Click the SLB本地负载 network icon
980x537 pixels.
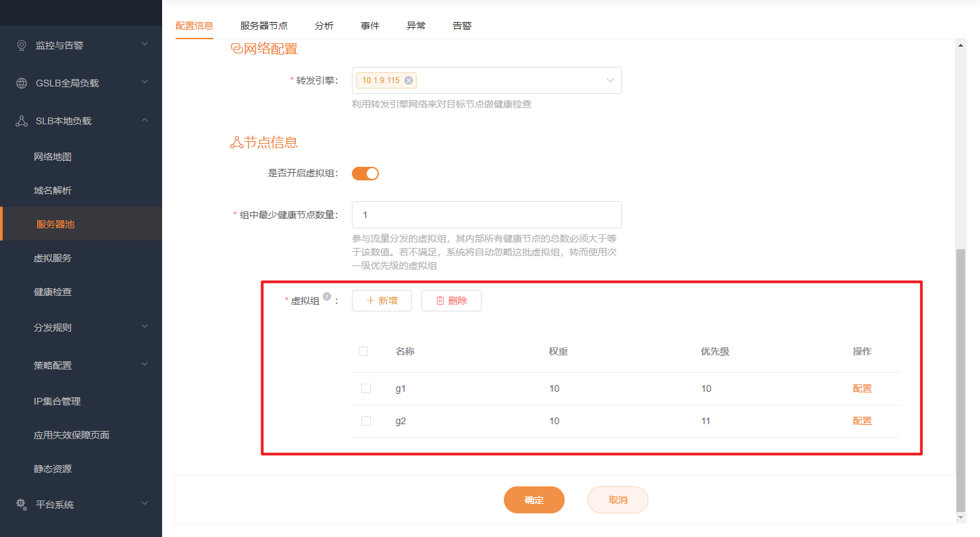22,121
